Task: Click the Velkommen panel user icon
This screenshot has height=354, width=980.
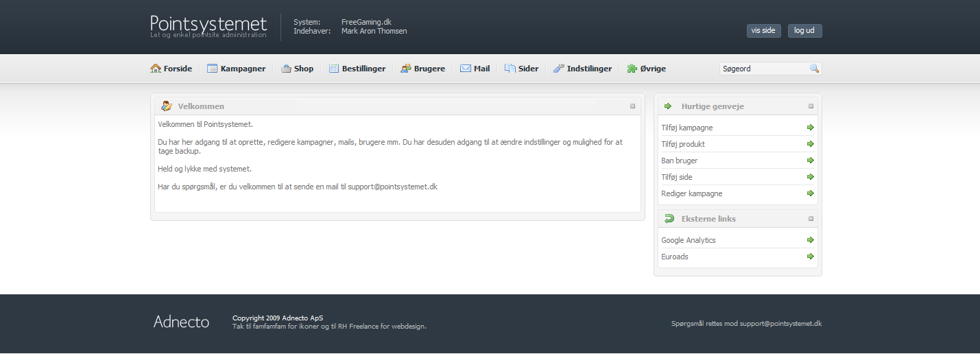Action: [166, 106]
